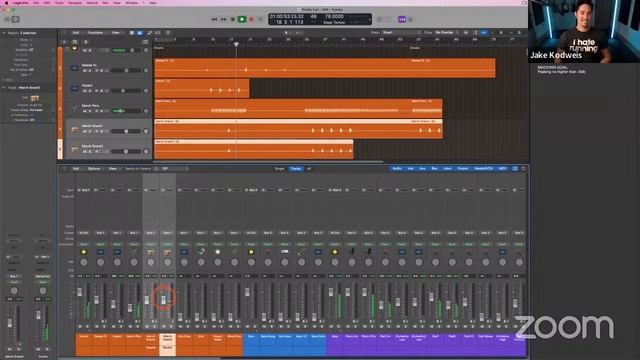640x360 pixels.
Task: Open the Help menu in the menu bar
Action: click(153, 2)
